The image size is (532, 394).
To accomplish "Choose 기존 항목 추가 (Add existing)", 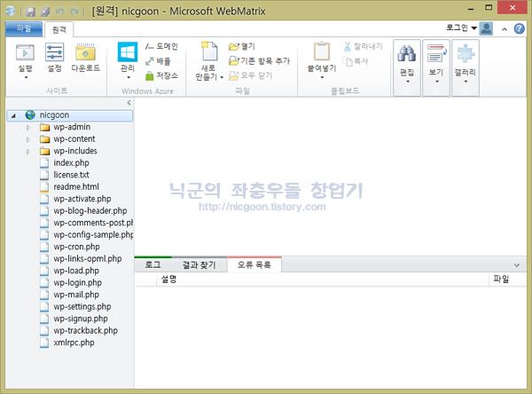I will pos(259,61).
